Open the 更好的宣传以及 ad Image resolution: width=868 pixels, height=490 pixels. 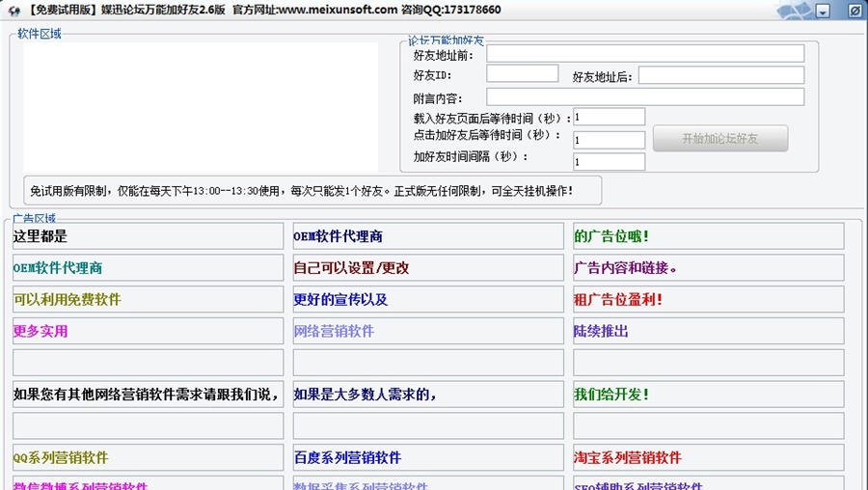point(428,300)
